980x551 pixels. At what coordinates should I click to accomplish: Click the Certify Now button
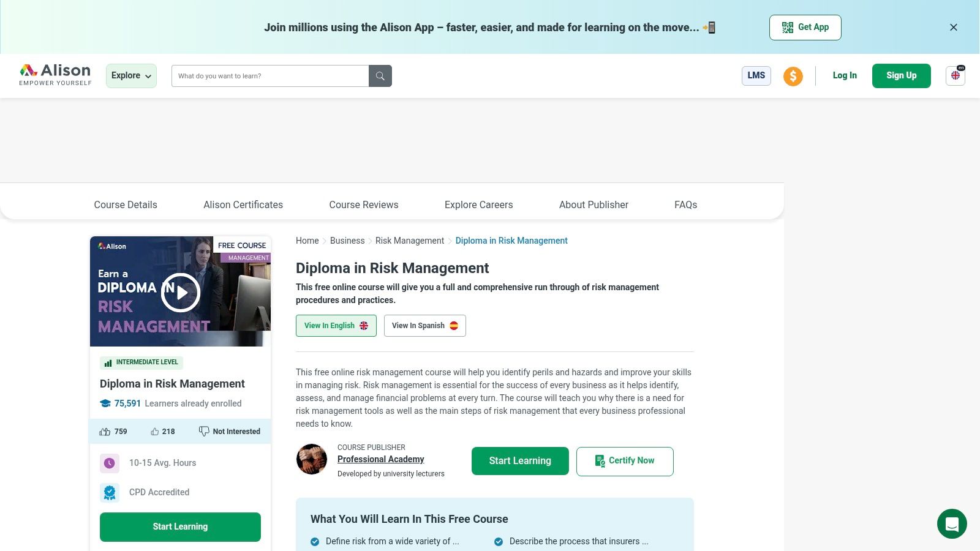pos(625,461)
